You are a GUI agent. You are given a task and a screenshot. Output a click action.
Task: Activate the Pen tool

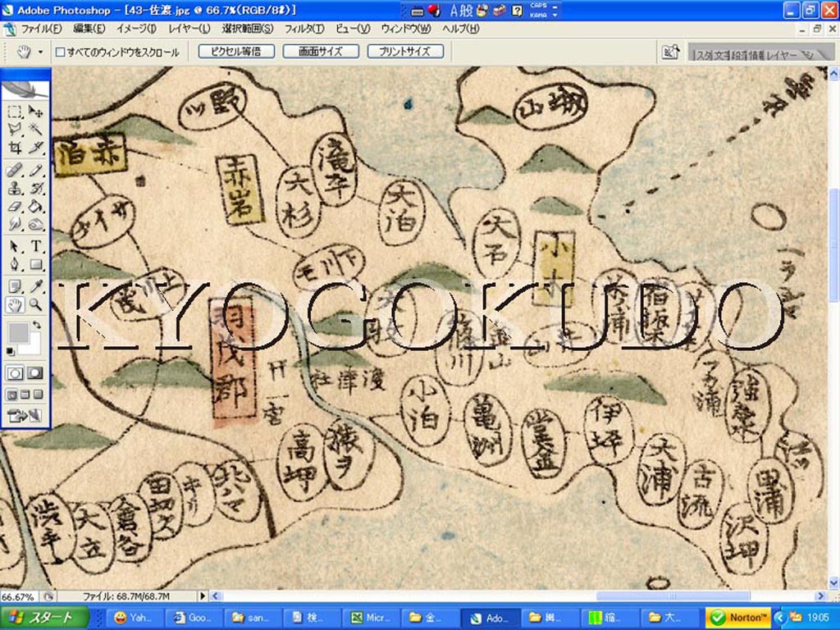click(x=15, y=265)
